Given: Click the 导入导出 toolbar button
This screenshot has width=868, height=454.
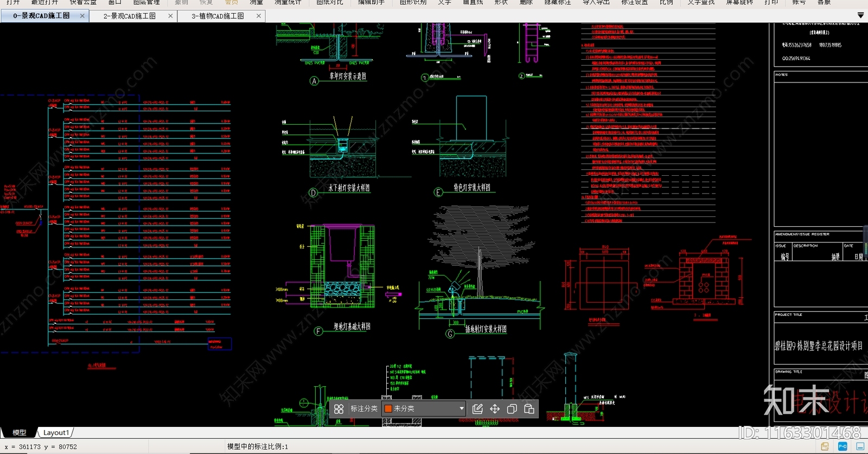Looking at the screenshot, I should tap(596, 2).
